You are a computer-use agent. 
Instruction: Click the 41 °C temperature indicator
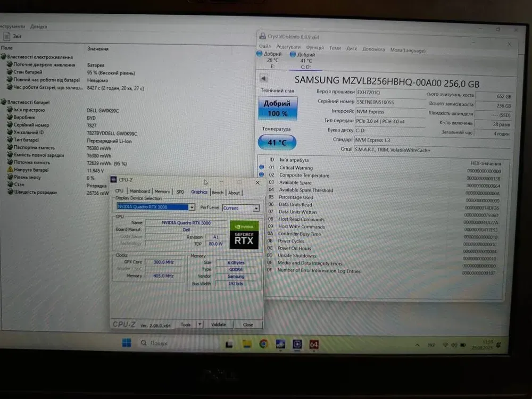click(x=277, y=143)
